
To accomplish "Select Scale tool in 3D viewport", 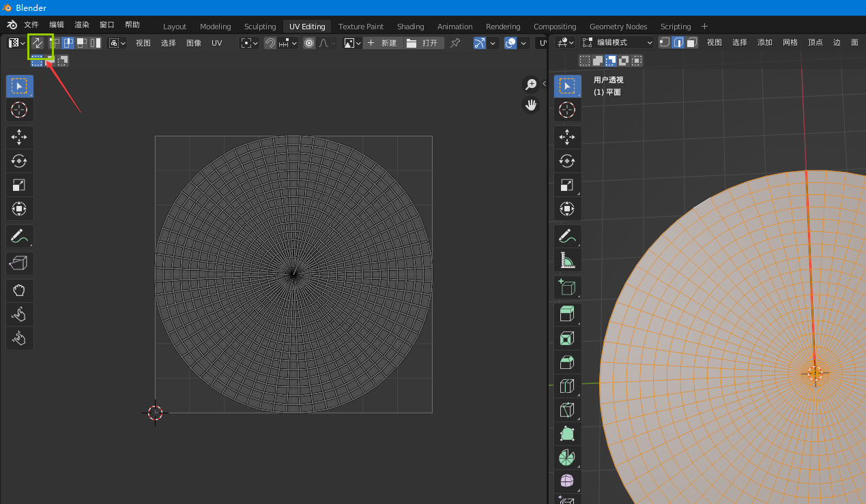I will (x=567, y=185).
